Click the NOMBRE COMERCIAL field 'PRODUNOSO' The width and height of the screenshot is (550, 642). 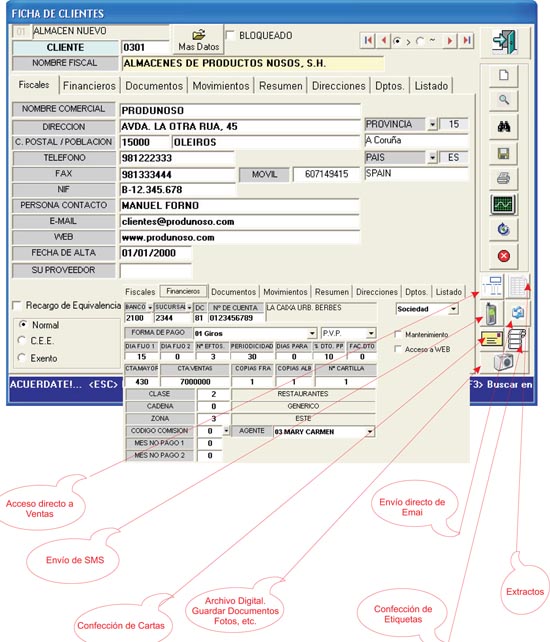tap(240, 111)
